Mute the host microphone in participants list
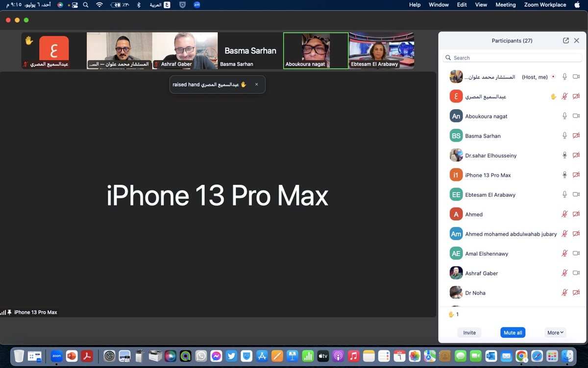The height and width of the screenshot is (368, 588). coord(564,77)
